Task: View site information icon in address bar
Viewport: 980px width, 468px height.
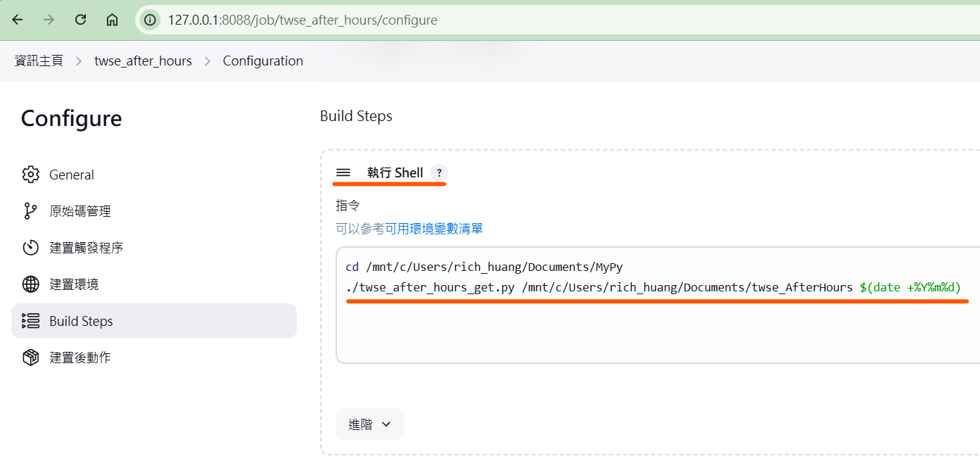Action: [150, 20]
